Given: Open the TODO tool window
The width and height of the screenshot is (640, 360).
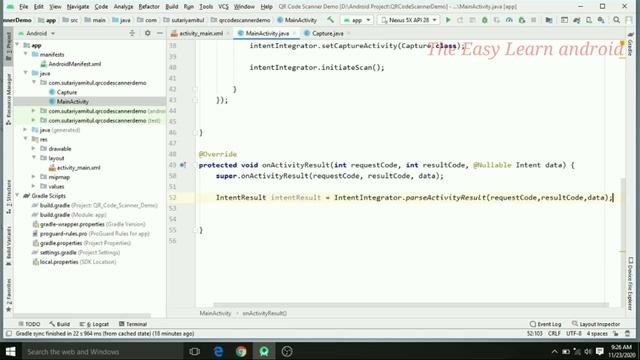Looking at the screenshot, I should pyautogui.click(x=29, y=324).
